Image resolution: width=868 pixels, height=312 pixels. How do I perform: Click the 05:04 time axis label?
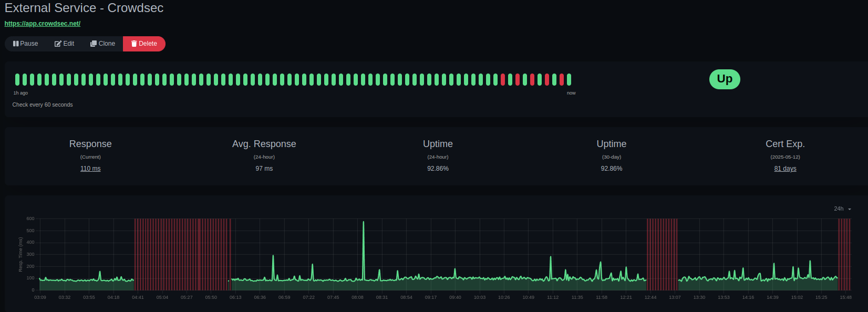coord(162,297)
